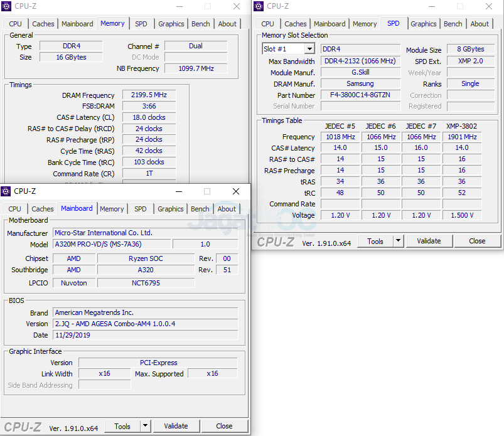
Task: Select the CPU tab in Mainboard window
Action: (x=15, y=209)
